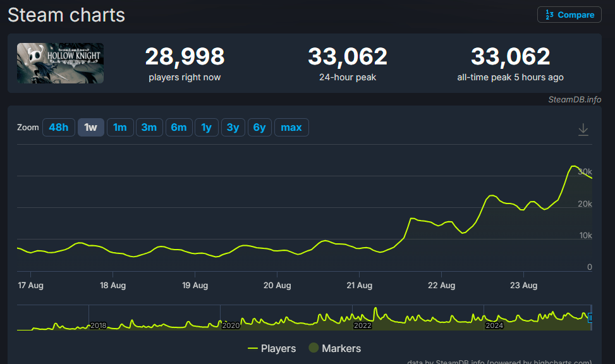This screenshot has height=364, width=615.
Task: Switch zoom to 6m
Action: (178, 128)
